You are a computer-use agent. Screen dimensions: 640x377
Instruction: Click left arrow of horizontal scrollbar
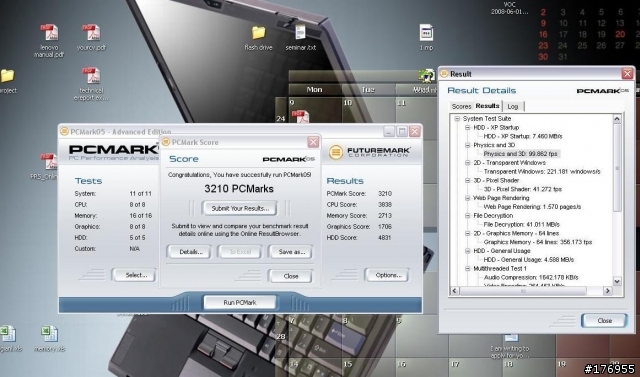pos(454,291)
